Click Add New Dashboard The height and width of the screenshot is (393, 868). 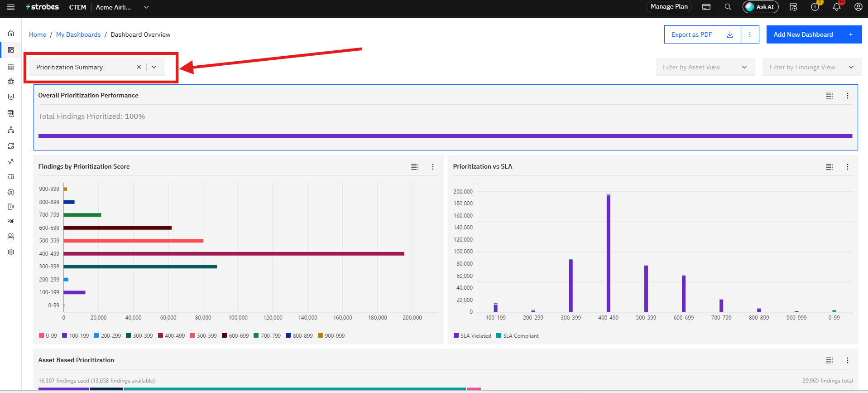[814, 34]
